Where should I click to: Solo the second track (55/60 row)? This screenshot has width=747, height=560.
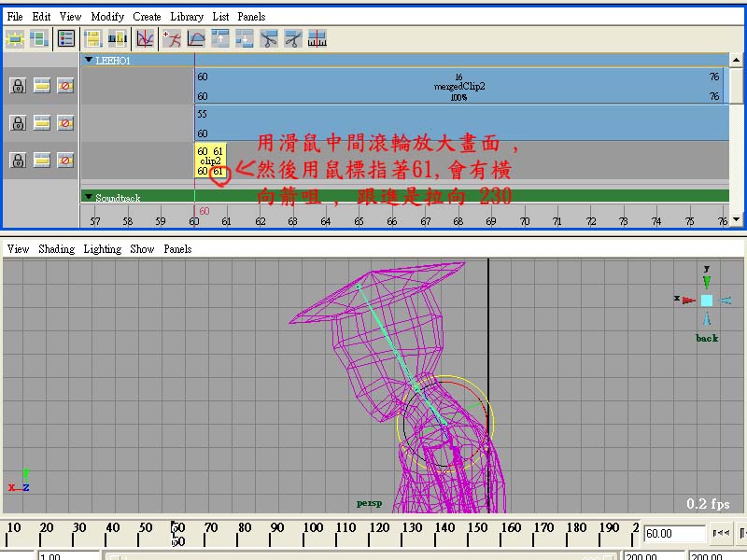42,123
